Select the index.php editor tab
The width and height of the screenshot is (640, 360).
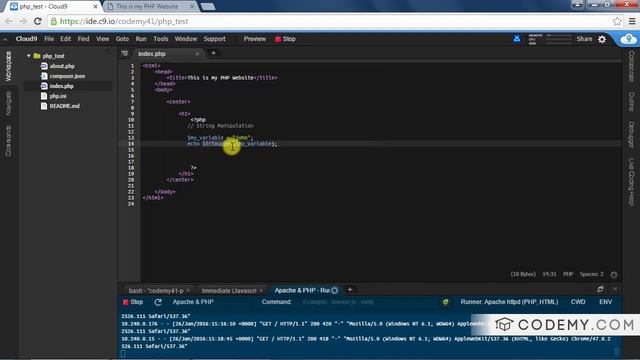pyautogui.click(x=152, y=53)
